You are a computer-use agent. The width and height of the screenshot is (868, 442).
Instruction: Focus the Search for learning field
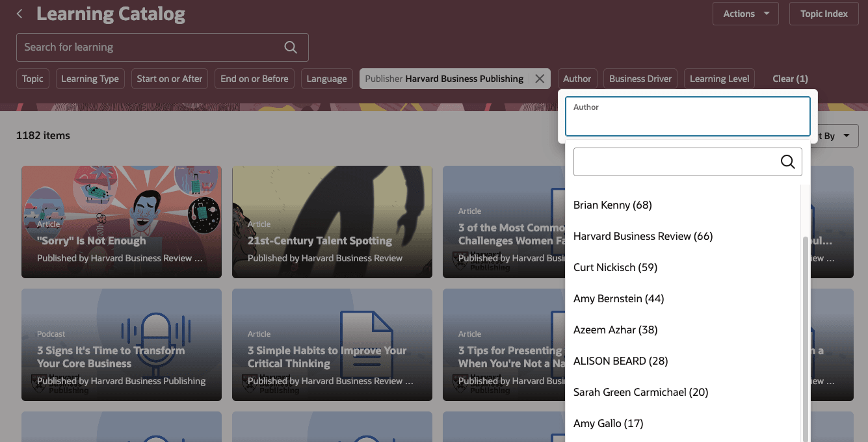coord(162,47)
